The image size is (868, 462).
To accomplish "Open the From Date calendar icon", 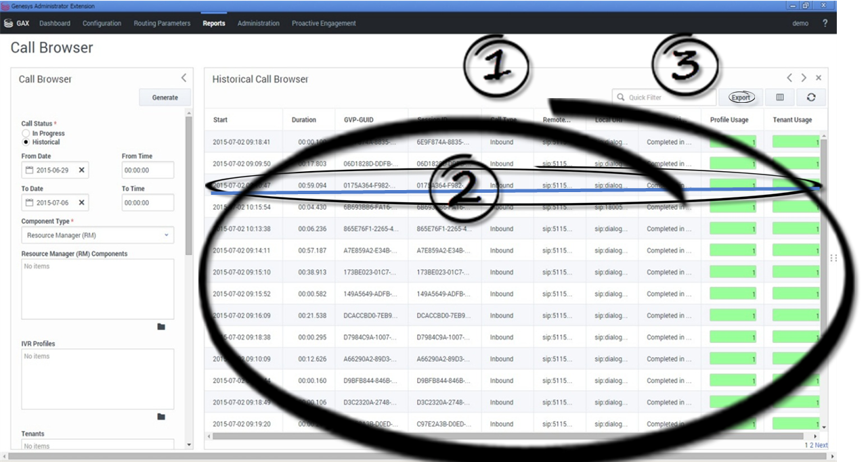I will point(30,170).
